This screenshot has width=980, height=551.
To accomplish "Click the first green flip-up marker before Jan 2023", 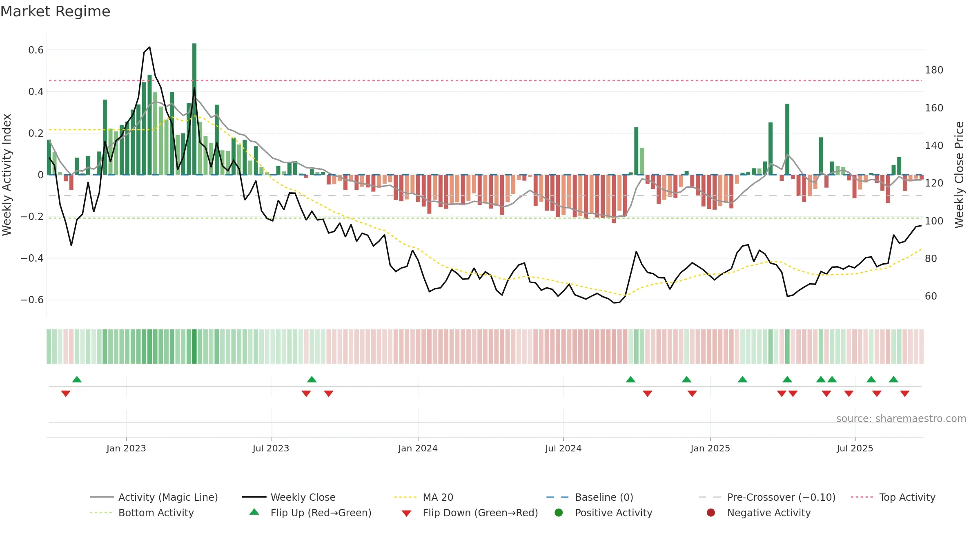I will (77, 379).
